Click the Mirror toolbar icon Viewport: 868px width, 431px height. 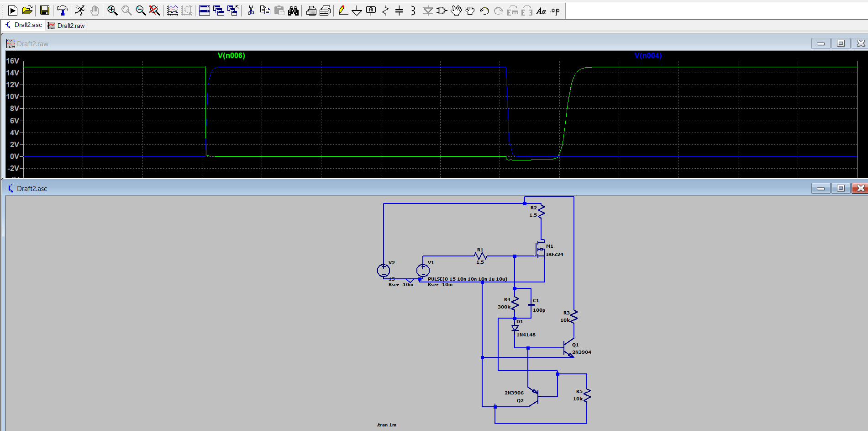click(527, 11)
